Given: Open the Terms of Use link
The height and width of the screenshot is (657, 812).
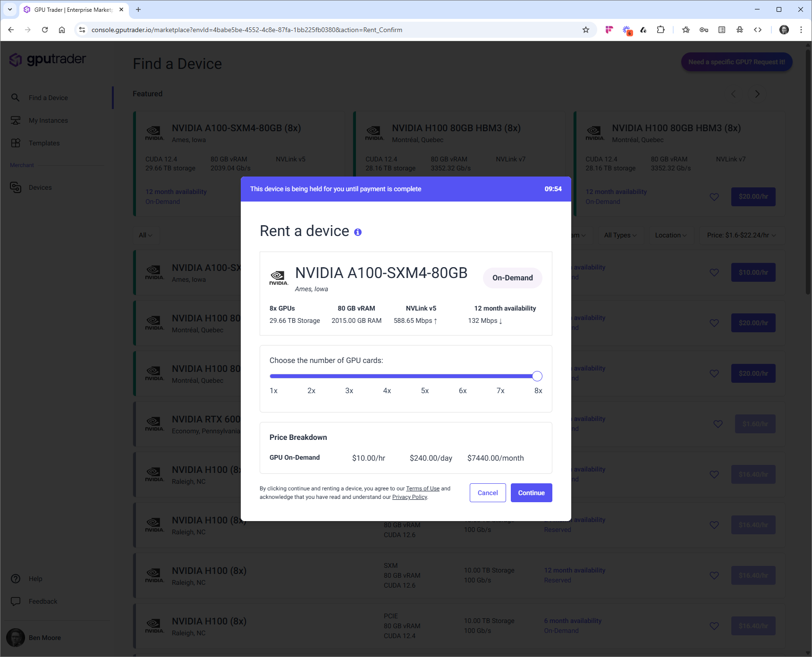Looking at the screenshot, I should point(423,489).
